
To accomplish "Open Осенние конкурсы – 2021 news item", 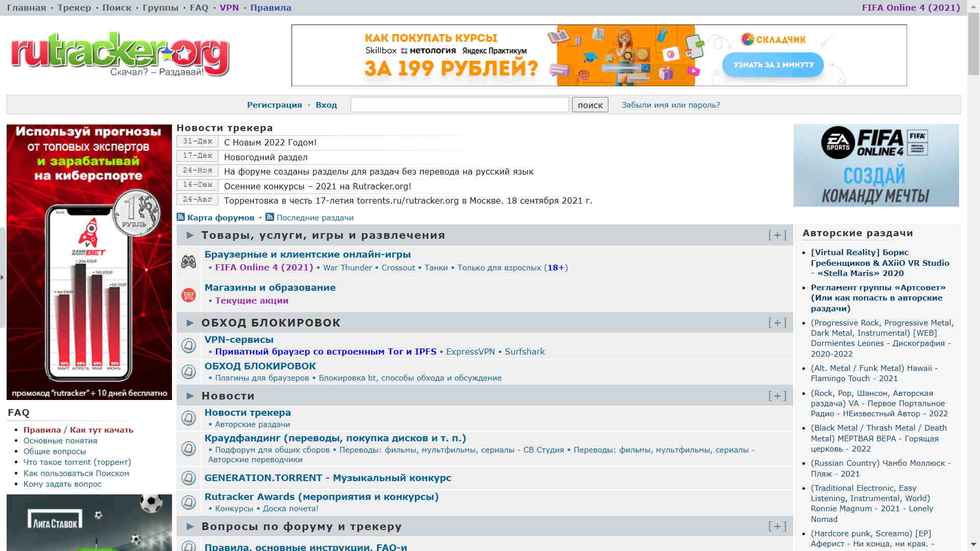I will point(317,187).
